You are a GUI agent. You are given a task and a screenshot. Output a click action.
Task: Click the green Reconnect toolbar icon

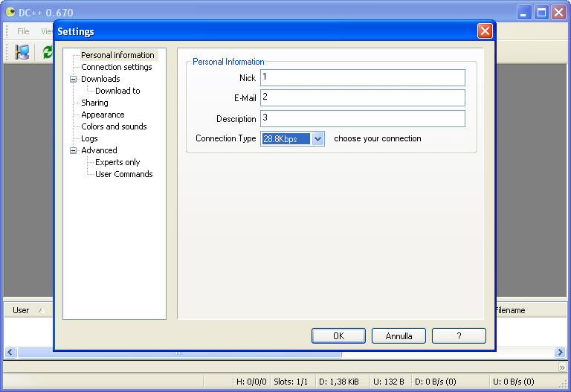point(47,52)
